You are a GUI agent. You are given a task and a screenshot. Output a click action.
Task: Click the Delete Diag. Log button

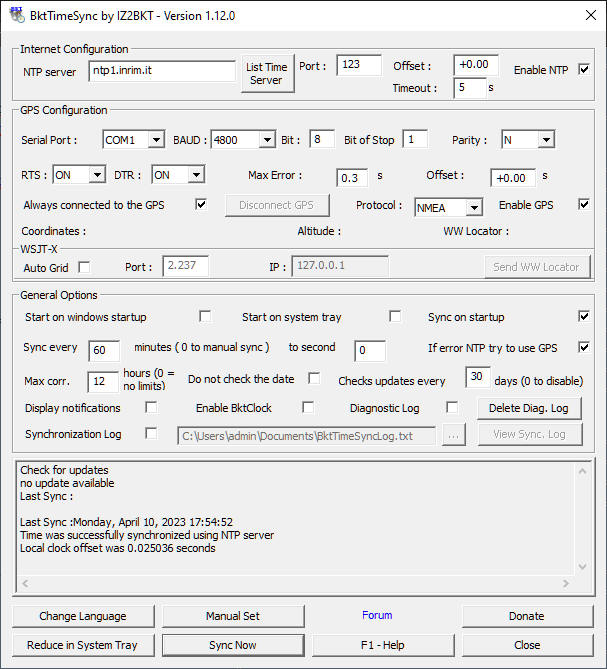[x=529, y=408]
